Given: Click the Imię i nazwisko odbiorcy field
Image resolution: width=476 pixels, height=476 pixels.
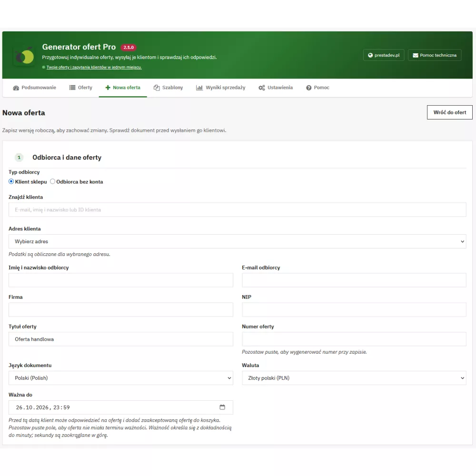Looking at the screenshot, I should [120, 280].
